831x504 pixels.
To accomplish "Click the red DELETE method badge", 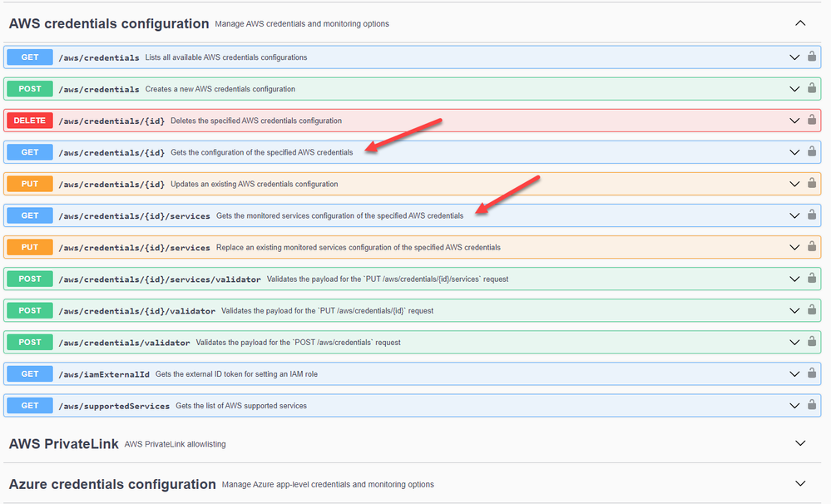I will point(30,121).
